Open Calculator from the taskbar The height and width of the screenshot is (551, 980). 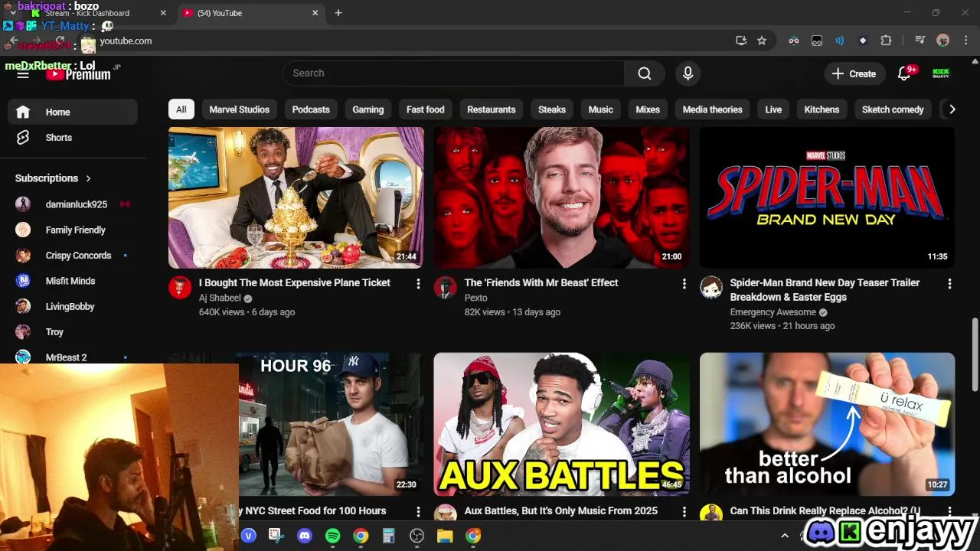[x=388, y=536]
